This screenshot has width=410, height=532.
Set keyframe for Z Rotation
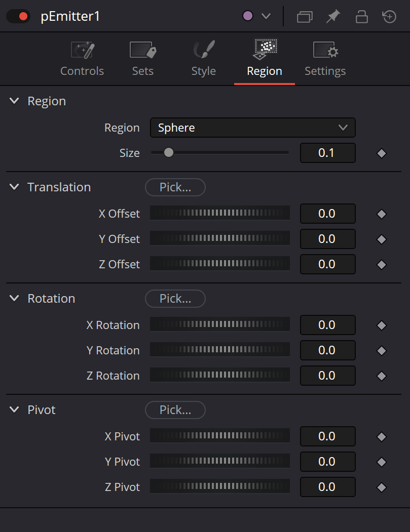pyautogui.click(x=382, y=376)
